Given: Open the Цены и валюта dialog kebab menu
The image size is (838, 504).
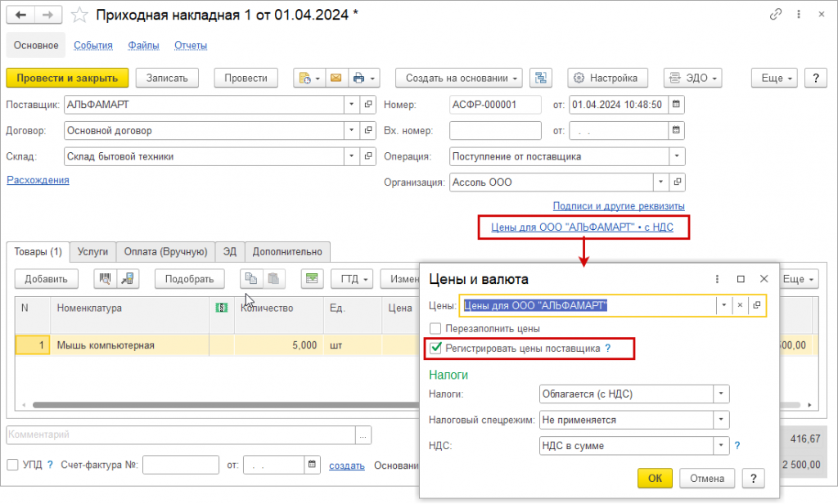Looking at the screenshot, I should 717,278.
